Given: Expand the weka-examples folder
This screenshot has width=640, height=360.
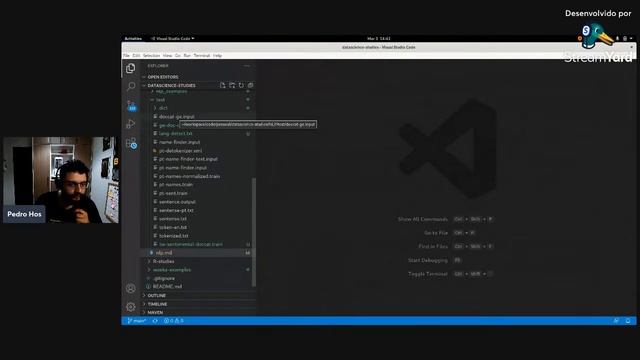Looking at the screenshot, I should pos(196,270).
